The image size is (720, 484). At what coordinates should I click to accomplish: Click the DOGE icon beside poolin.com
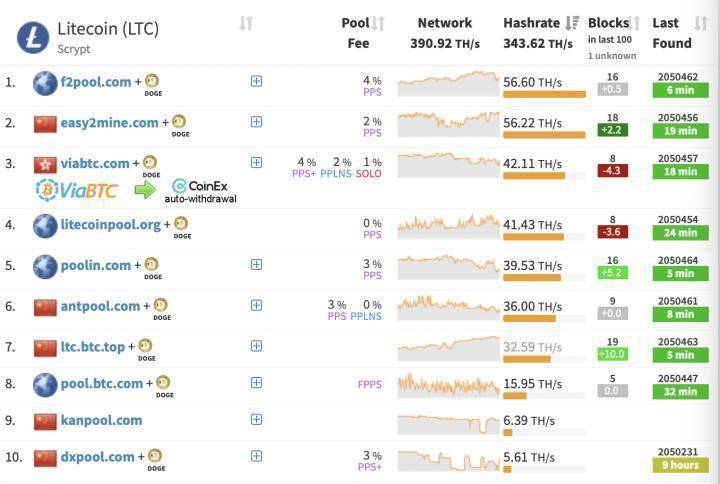(x=152, y=265)
